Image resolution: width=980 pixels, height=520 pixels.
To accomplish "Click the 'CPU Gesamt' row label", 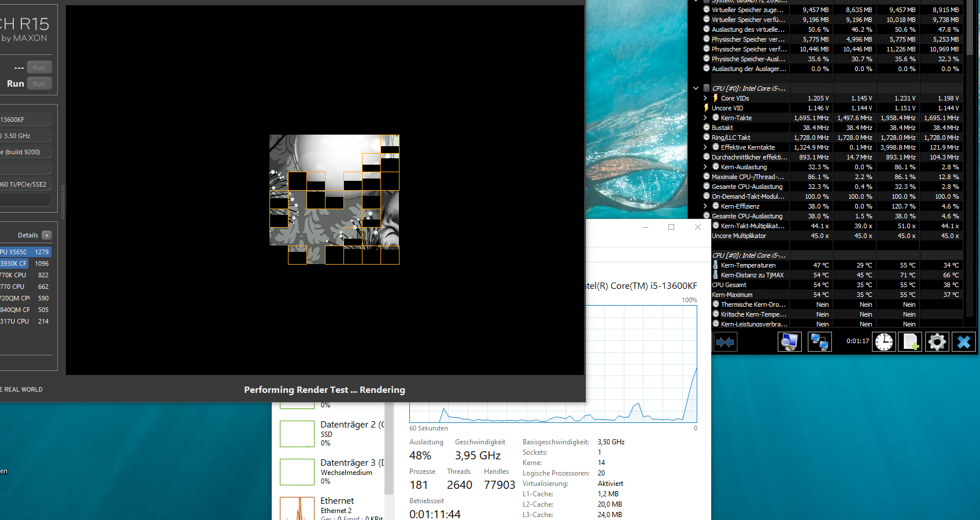I will click(729, 285).
